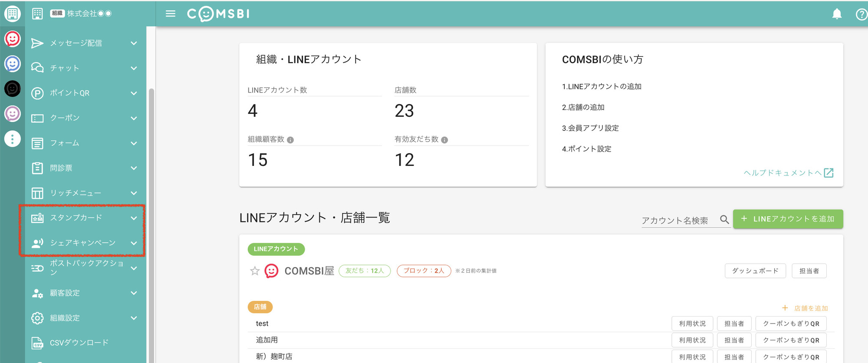The height and width of the screenshot is (363, 868).
Task: Click the sidebar vertical scrollbar
Action: (151, 217)
